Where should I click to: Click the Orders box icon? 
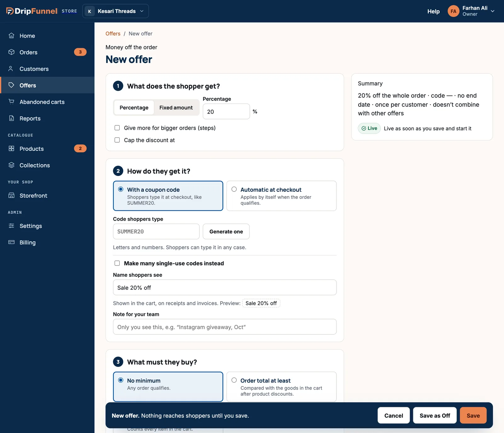[x=11, y=52]
